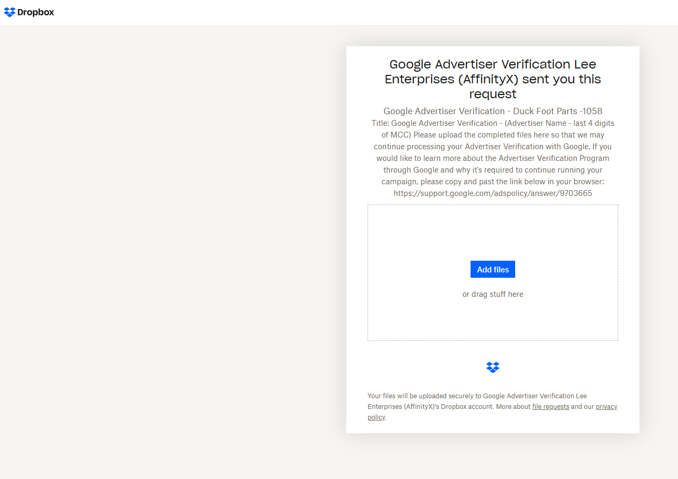Open the privacy policy link
The height and width of the screenshot is (479, 678).
606,407
